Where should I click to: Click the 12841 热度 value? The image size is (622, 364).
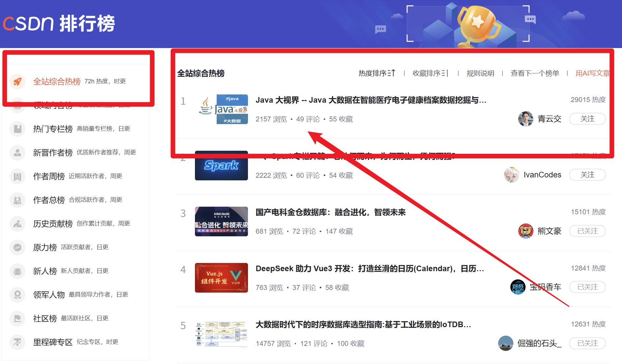[588, 268]
